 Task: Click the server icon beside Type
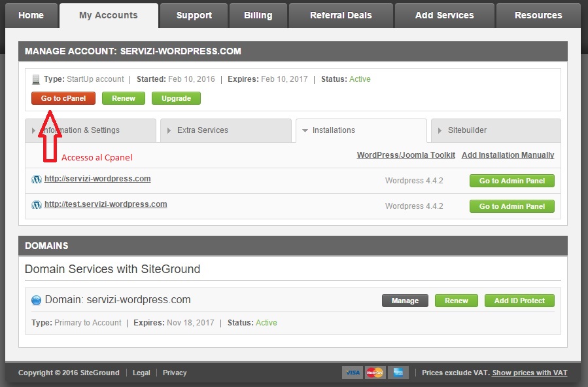pos(36,79)
